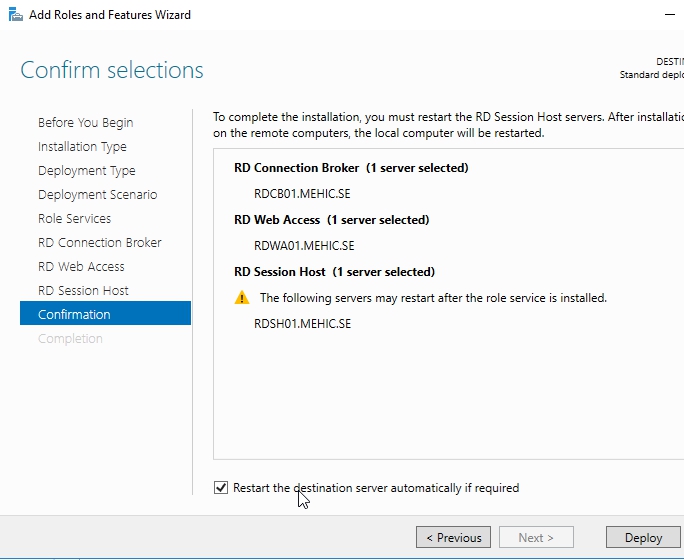Select RD Session Host navigation item
Viewport: 684px width, 560px height.
[x=83, y=291]
